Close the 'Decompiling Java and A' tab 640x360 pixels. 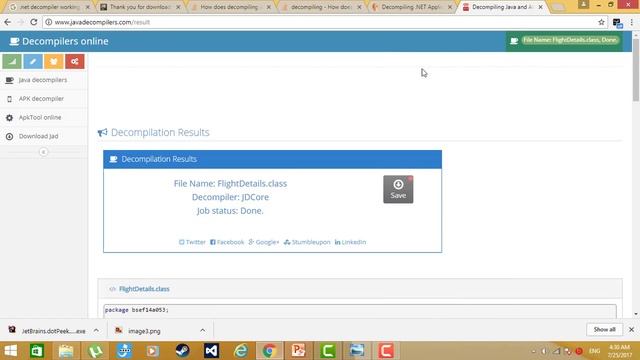click(540, 7)
